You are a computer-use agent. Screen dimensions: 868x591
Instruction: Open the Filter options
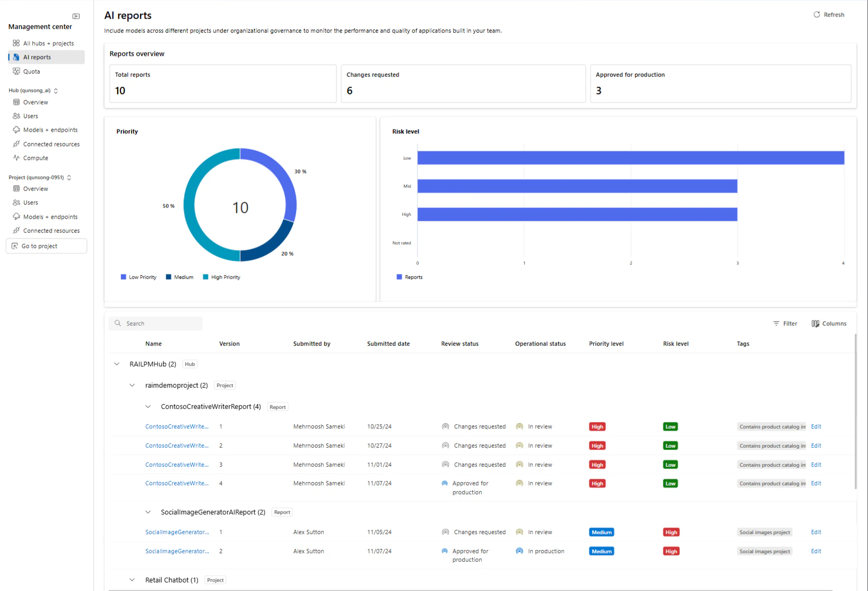[785, 324]
